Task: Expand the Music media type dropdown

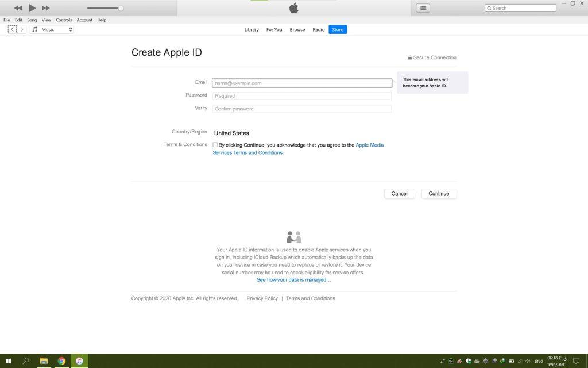Action: (52, 29)
